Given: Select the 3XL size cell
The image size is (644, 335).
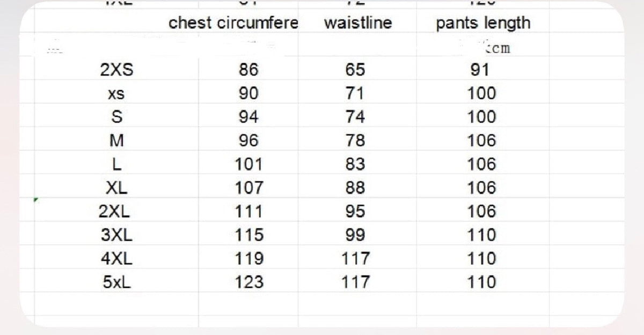Looking at the screenshot, I should click(x=116, y=235).
